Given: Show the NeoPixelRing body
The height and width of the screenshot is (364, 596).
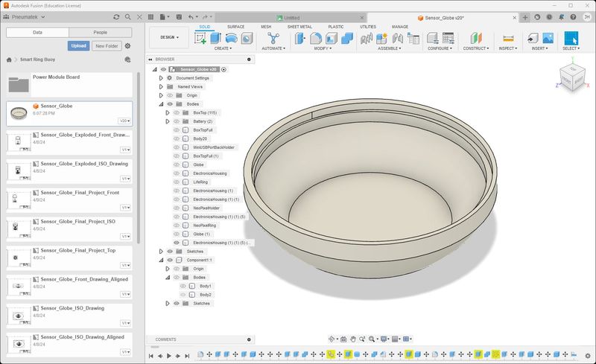Looking at the screenshot, I should click(177, 226).
